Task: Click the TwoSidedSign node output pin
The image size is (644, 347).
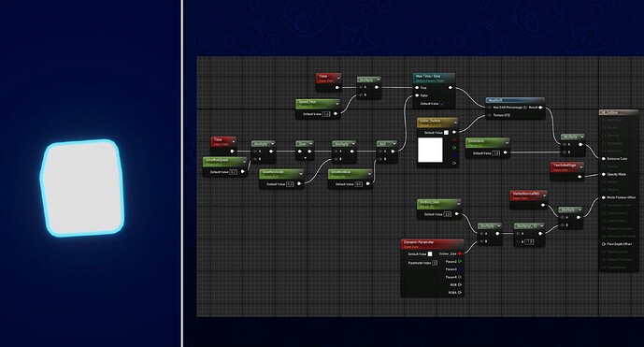Action: [580, 177]
